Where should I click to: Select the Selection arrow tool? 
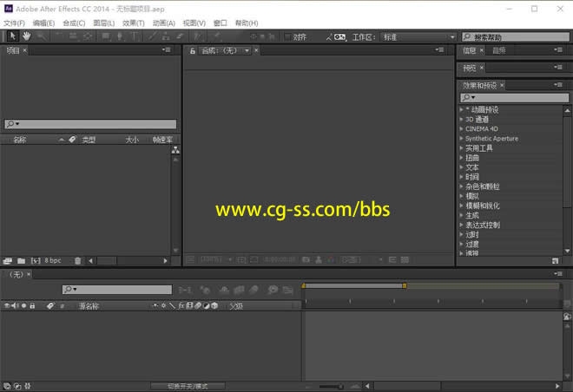(13, 36)
